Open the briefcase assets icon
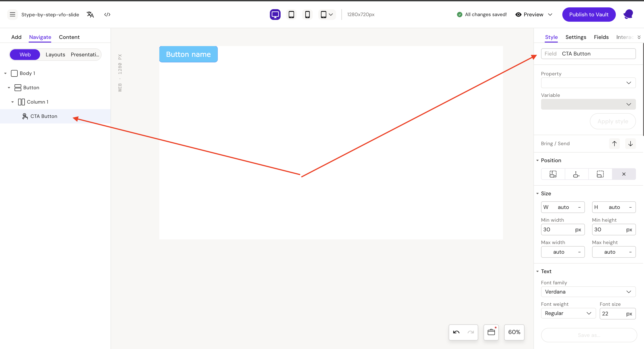The height and width of the screenshot is (349, 644). tap(491, 332)
